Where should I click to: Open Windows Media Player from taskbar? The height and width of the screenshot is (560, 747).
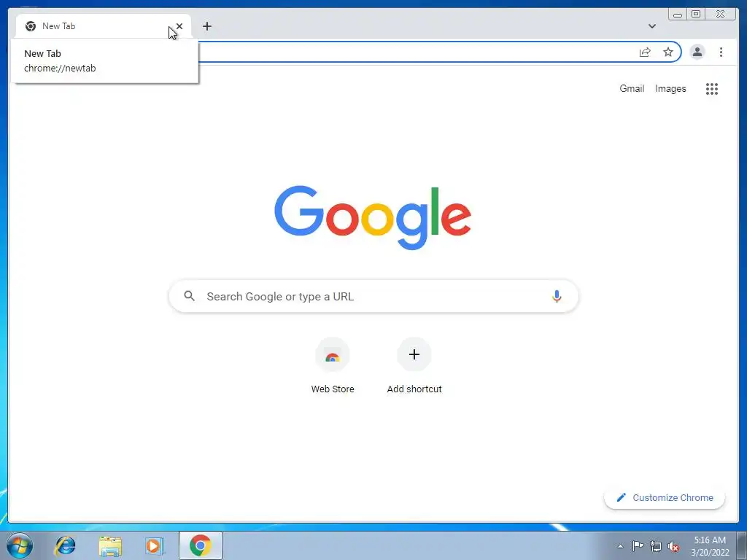tap(155, 545)
